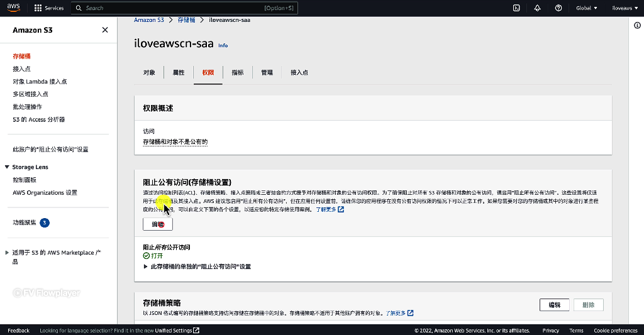Image resolution: width=644 pixels, height=335 pixels.
Task: Click 存储桶和对象不是公有的 access status
Action: [x=175, y=142]
